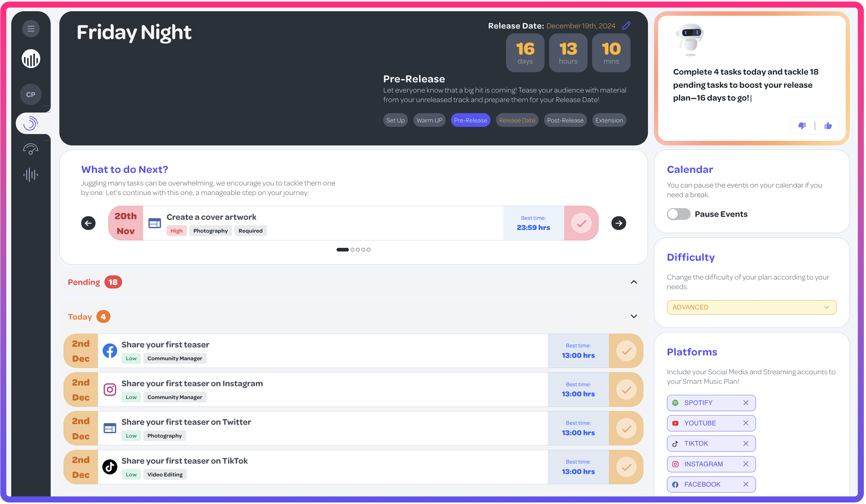The image size is (866, 504).
Task: Click the Instagram icon on teaser task
Action: 110,390
